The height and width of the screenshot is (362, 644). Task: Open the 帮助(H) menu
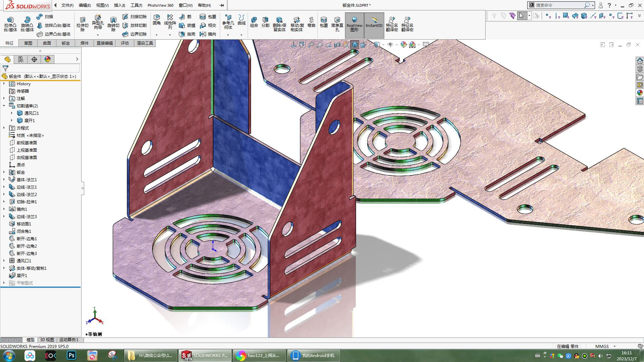click(204, 5)
